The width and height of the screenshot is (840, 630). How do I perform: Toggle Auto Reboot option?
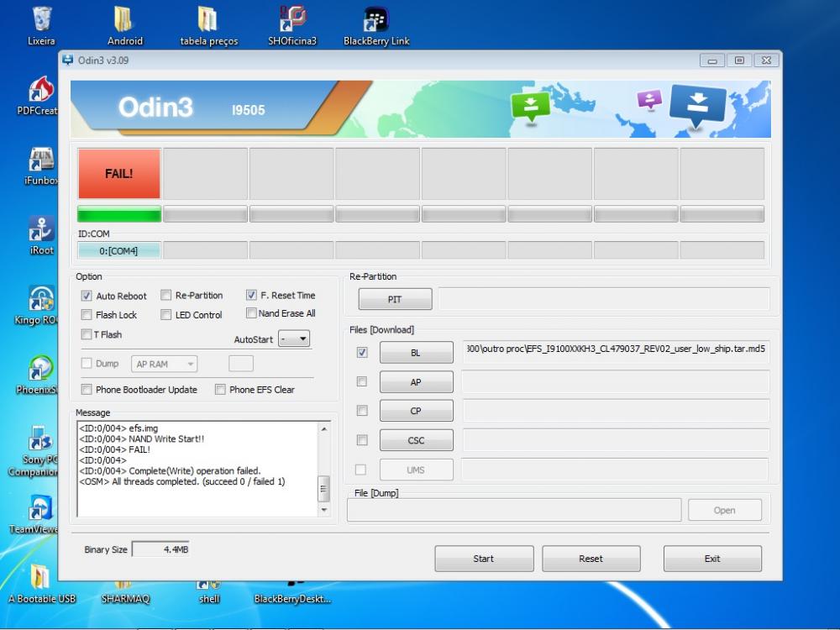coord(87,296)
